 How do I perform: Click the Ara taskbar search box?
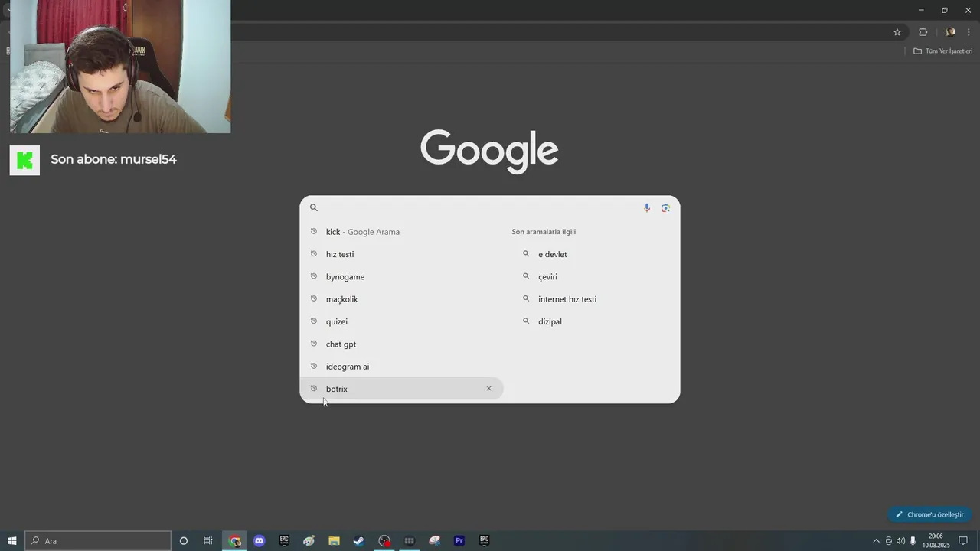pyautogui.click(x=98, y=541)
